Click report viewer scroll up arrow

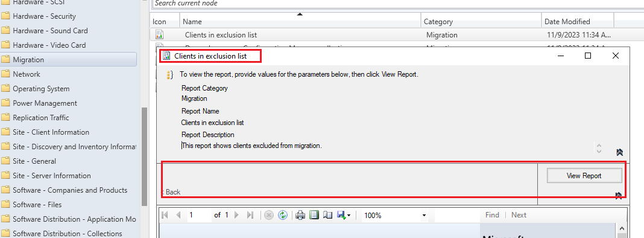point(622,228)
